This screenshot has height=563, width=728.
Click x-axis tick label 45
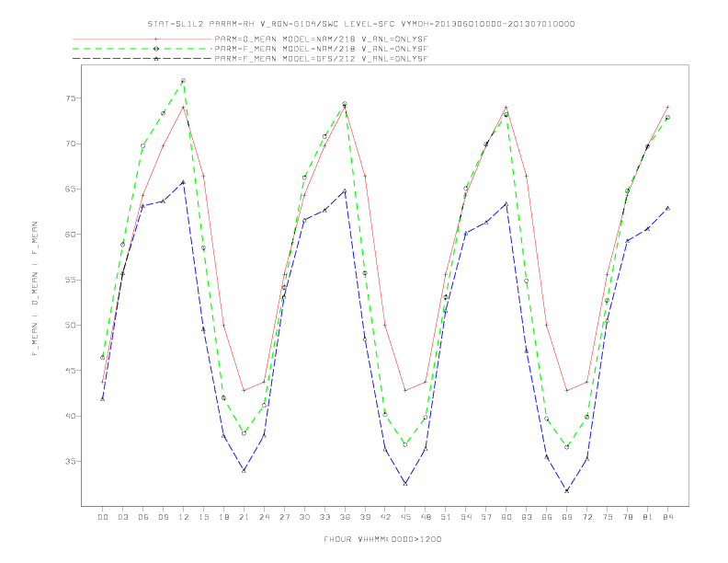tap(405, 517)
